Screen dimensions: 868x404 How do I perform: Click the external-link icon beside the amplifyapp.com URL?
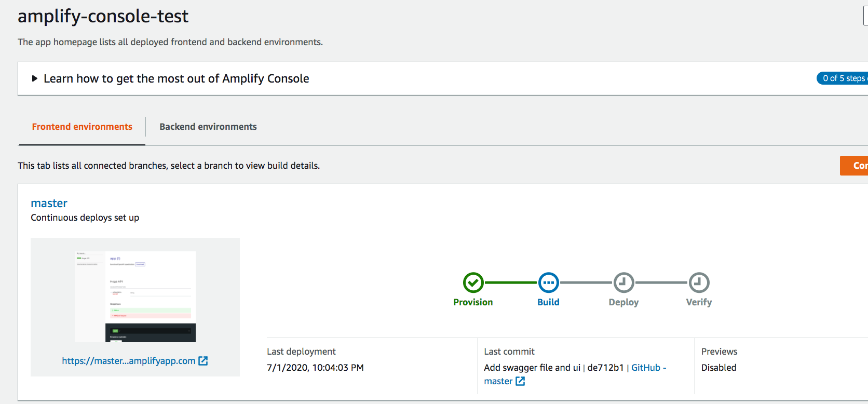(203, 360)
